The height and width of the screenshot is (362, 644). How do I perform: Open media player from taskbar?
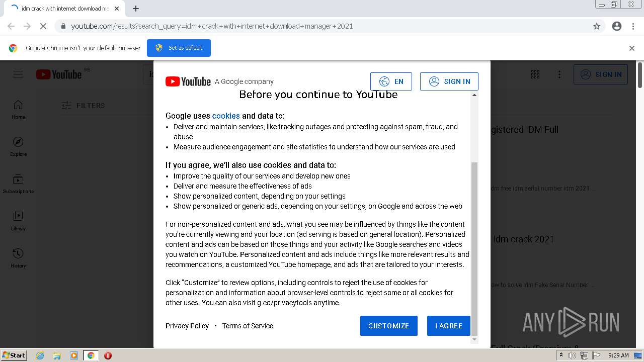pyautogui.click(x=74, y=355)
